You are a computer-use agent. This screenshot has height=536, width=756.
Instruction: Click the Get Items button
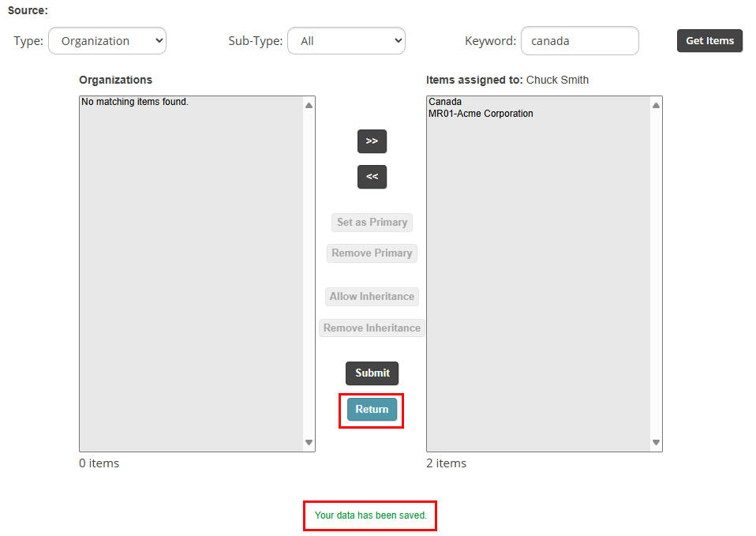[x=709, y=41]
